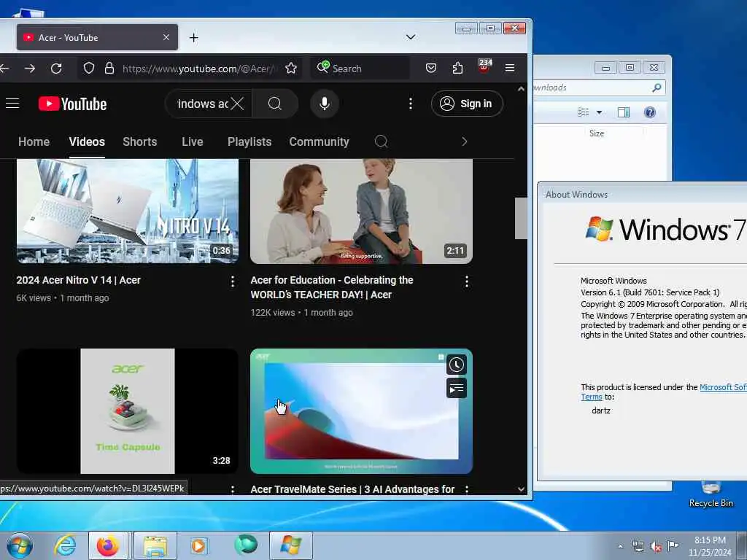747x560 pixels.
Task: List all tabs with the dropdown chevron
Action: click(x=410, y=37)
